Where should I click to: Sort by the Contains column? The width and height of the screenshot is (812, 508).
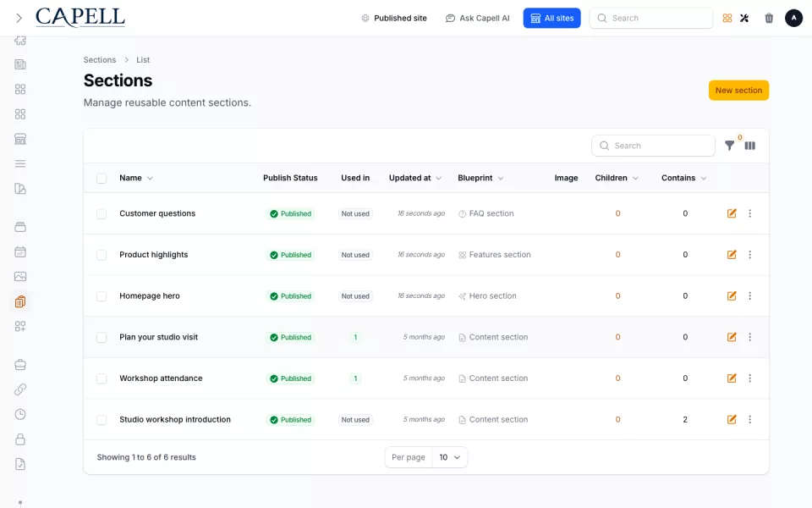point(683,178)
